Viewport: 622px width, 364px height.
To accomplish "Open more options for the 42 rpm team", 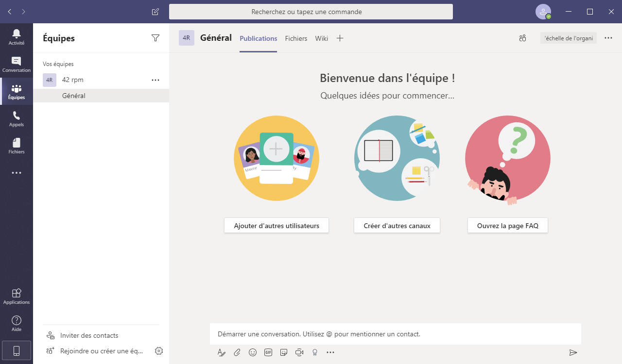I will click(x=155, y=80).
